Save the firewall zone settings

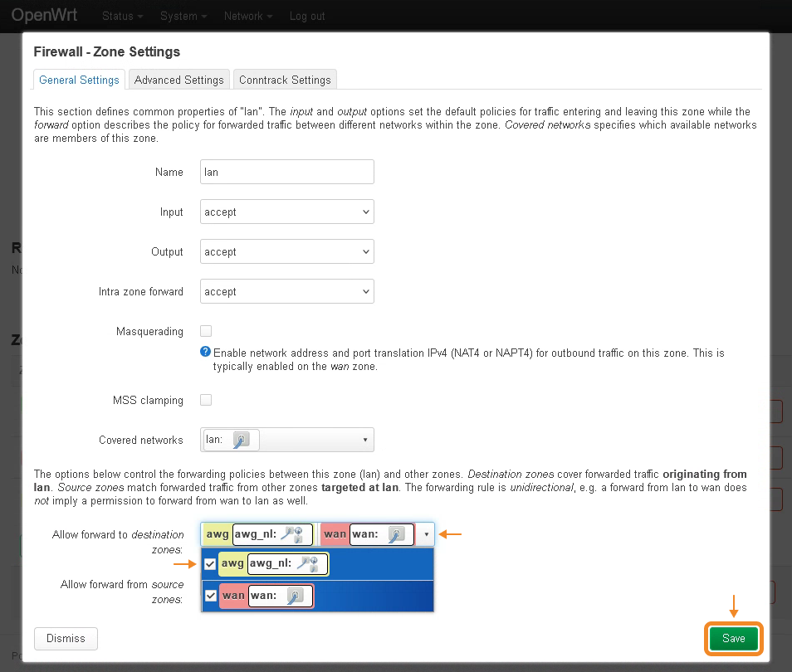point(734,639)
